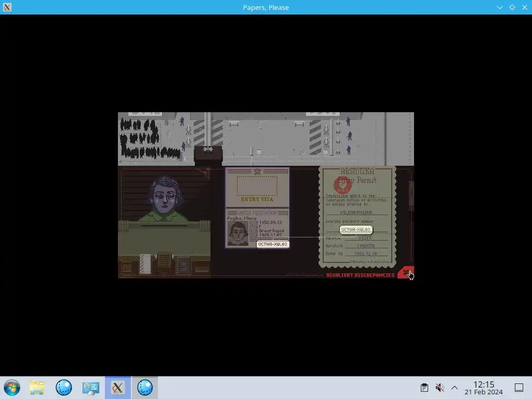532x399 pixels.
Task: Click the waiting crowd queue at the border
Action: click(150, 139)
